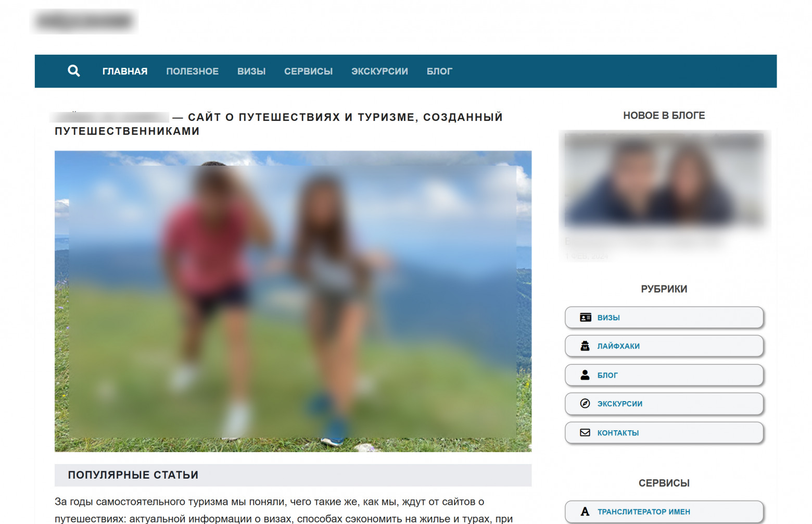Open the ВИЗЫ category button
Image resolution: width=812 pixels, height=524 pixels.
coord(664,317)
